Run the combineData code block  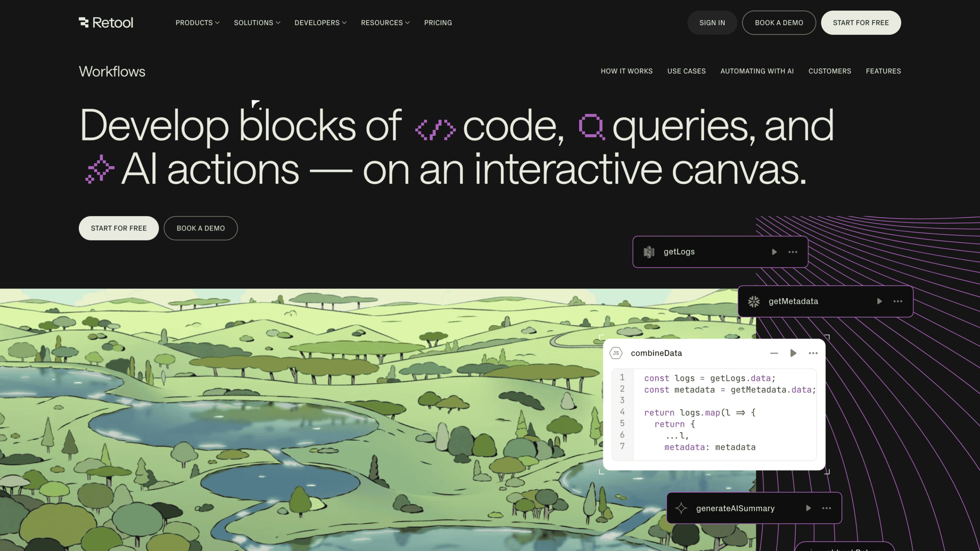[793, 353]
